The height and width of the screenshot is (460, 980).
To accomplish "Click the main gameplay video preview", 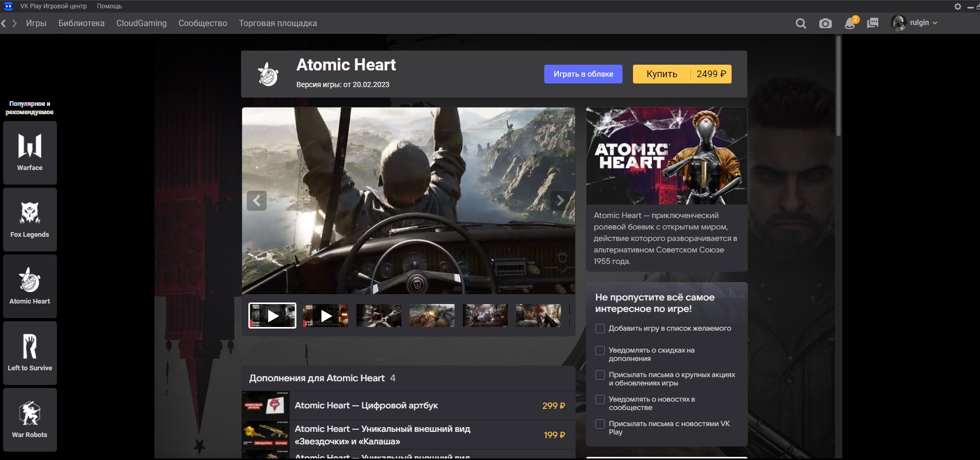I will [x=409, y=201].
